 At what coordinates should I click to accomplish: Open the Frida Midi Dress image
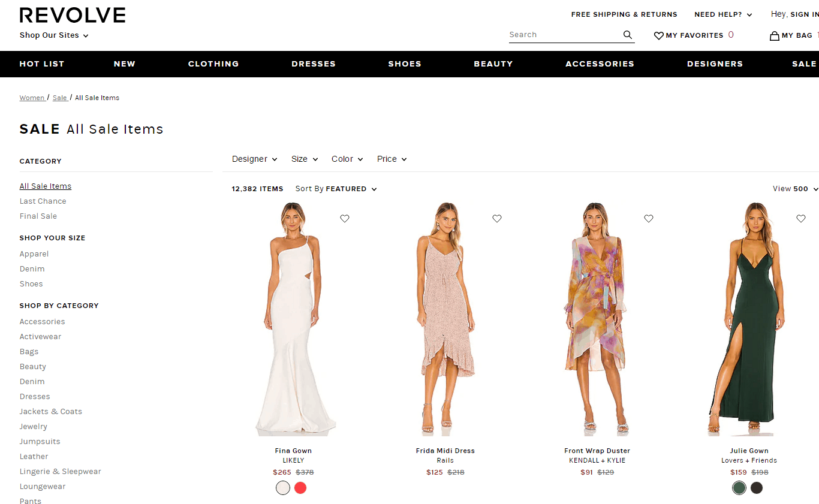[x=445, y=319]
